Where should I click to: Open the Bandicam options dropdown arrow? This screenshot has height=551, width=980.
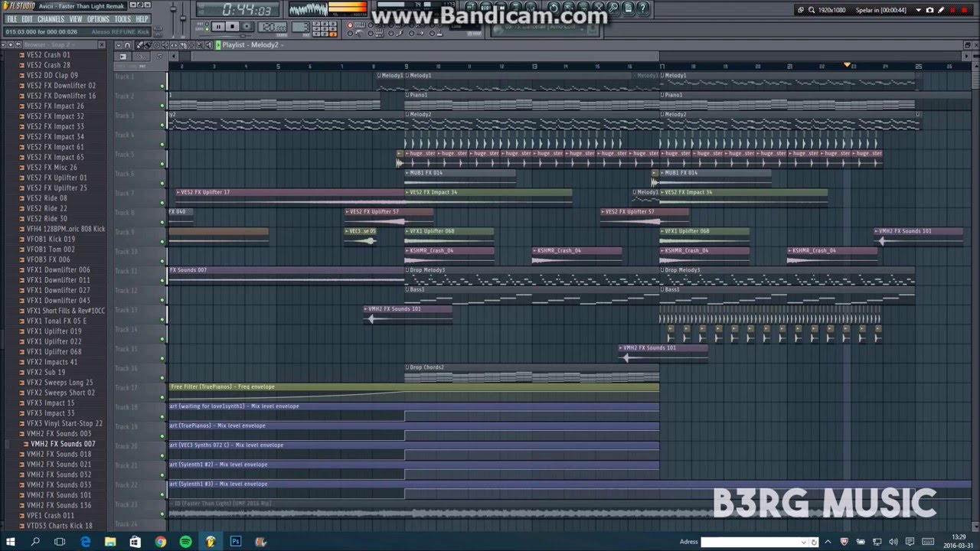(x=919, y=10)
